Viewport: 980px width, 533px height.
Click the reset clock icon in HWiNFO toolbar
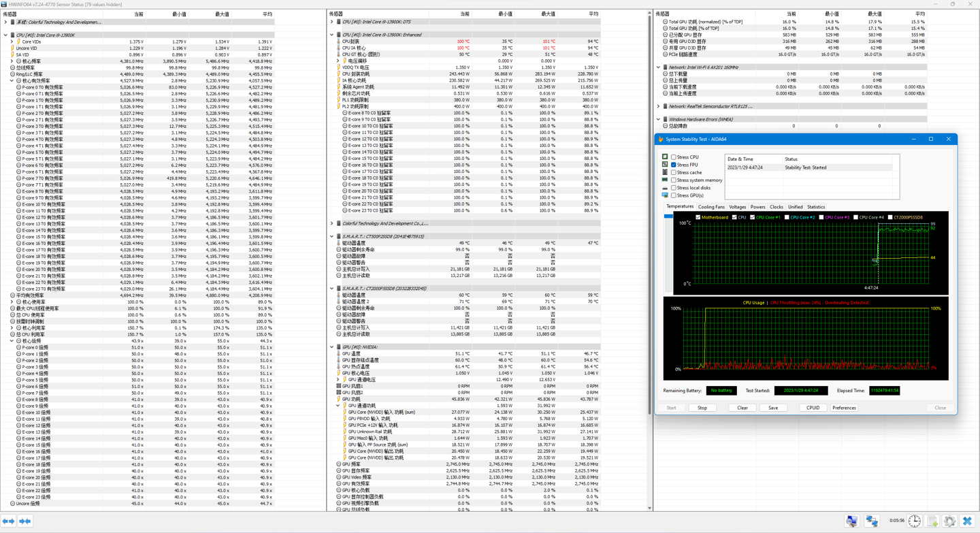click(915, 521)
